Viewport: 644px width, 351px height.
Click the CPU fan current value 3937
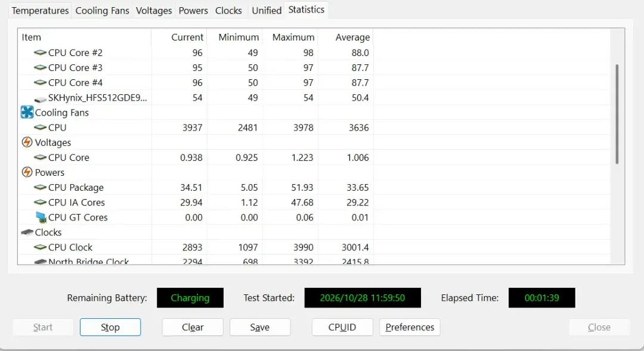click(192, 128)
